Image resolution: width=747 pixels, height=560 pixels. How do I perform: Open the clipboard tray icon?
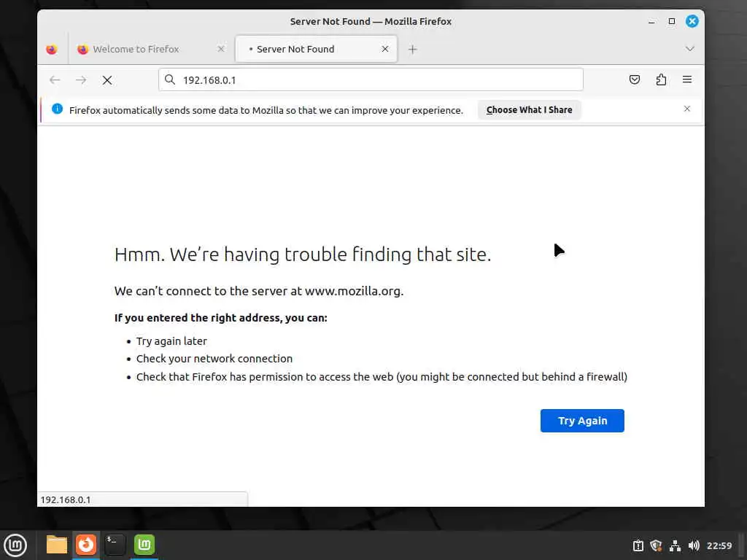[x=638, y=545]
